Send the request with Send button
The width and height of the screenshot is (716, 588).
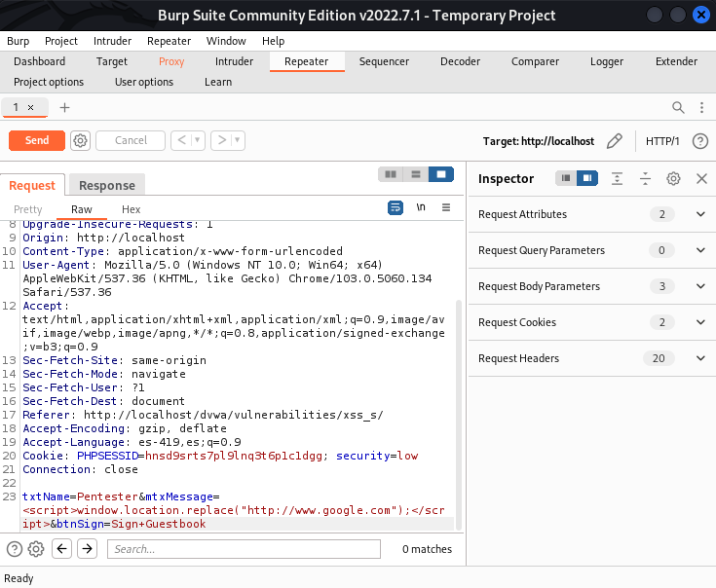coord(37,140)
